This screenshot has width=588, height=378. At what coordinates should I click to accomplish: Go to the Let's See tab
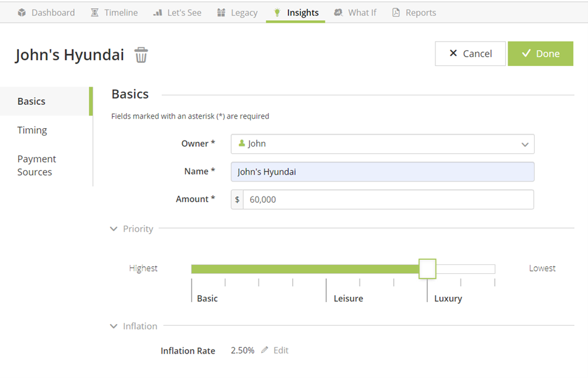point(177,13)
